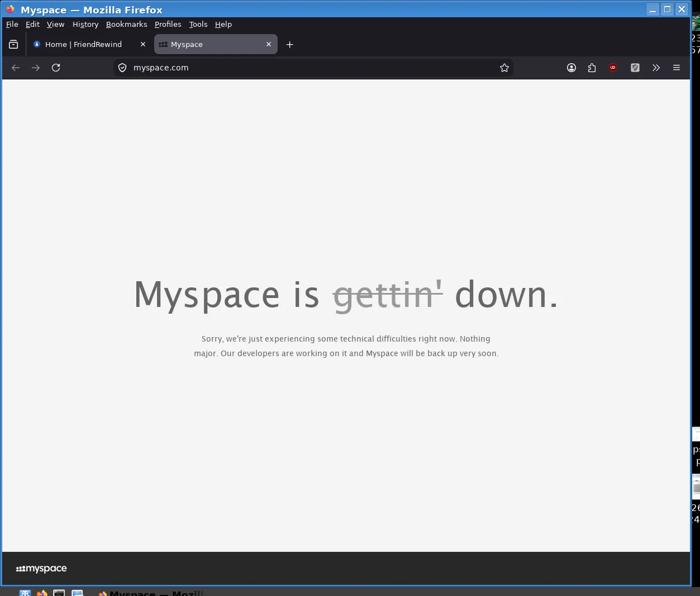Select the Myspace tab
This screenshot has height=596, width=700.
216,44
